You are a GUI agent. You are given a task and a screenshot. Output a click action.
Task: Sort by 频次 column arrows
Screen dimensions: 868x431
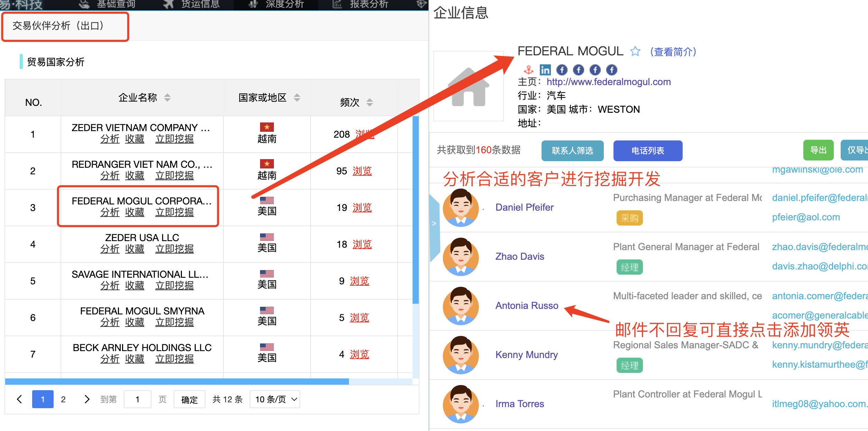pos(370,102)
